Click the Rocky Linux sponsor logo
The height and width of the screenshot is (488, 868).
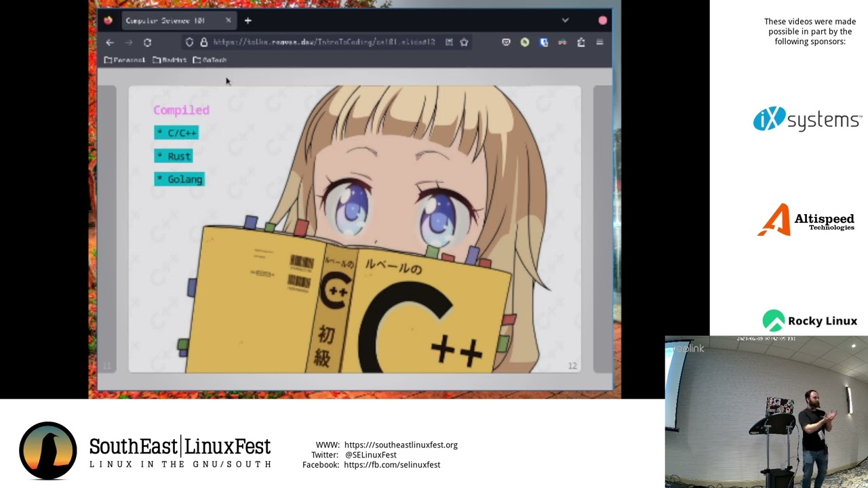(x=810, y=321)
